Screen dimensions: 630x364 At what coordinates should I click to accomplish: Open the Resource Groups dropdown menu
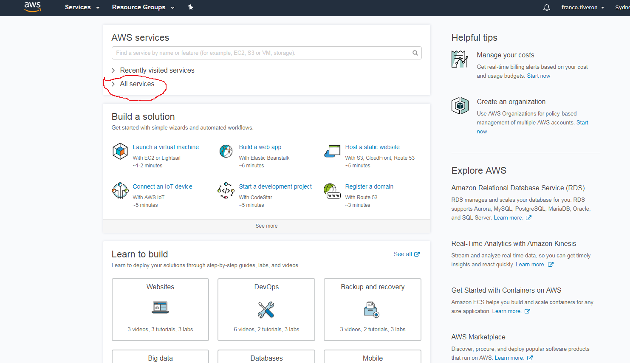click(x=143, y=7)
